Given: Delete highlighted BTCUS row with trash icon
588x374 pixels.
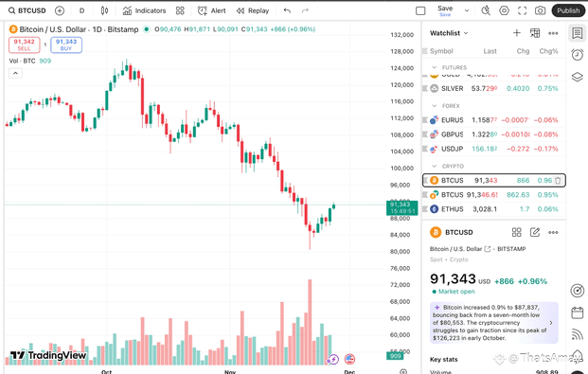Looking at the screenshot, I should pyautogui.click(x=558, y=181).
